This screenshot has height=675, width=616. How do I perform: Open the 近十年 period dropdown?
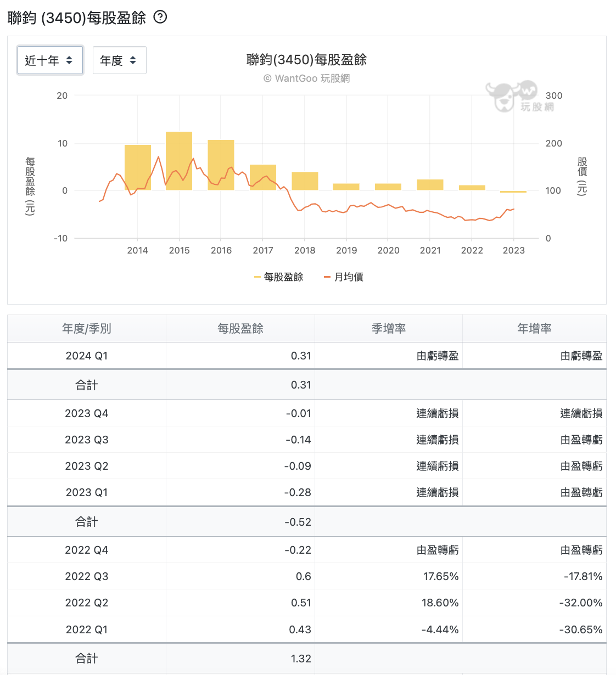(50, 60)
